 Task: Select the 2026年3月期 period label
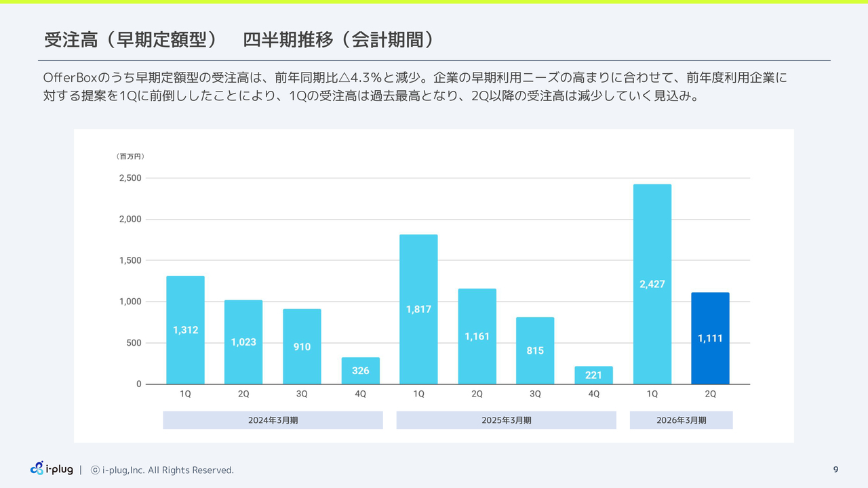[x=681, y=420]
